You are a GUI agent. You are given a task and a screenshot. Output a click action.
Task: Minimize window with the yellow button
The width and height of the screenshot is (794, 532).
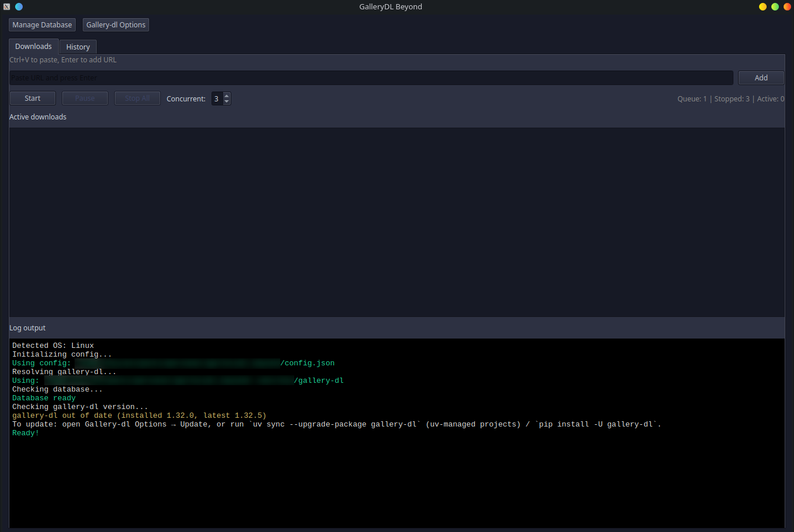pyautogui.click(x=763, y=6)
